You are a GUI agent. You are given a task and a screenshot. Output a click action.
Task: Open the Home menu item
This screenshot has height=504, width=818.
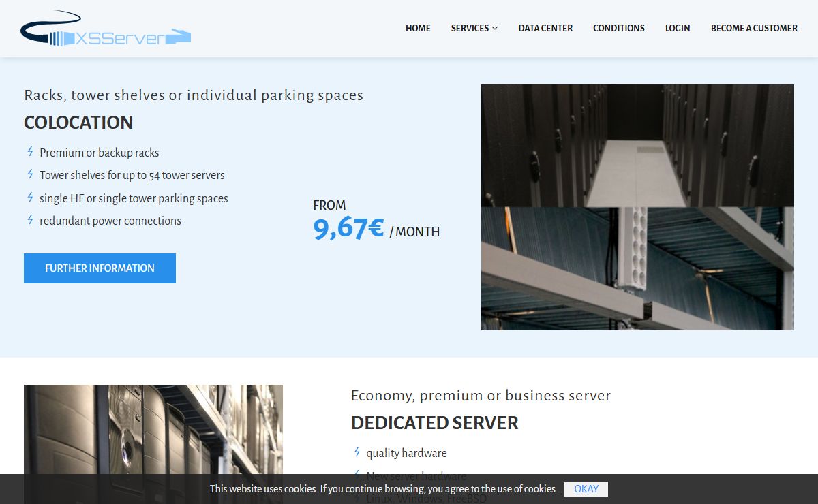pyautogui.click(x=418, y=28)
